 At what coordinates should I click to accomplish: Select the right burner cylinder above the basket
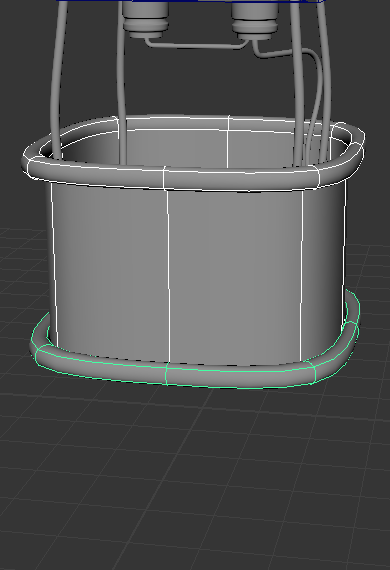click(x=255, y=20)
